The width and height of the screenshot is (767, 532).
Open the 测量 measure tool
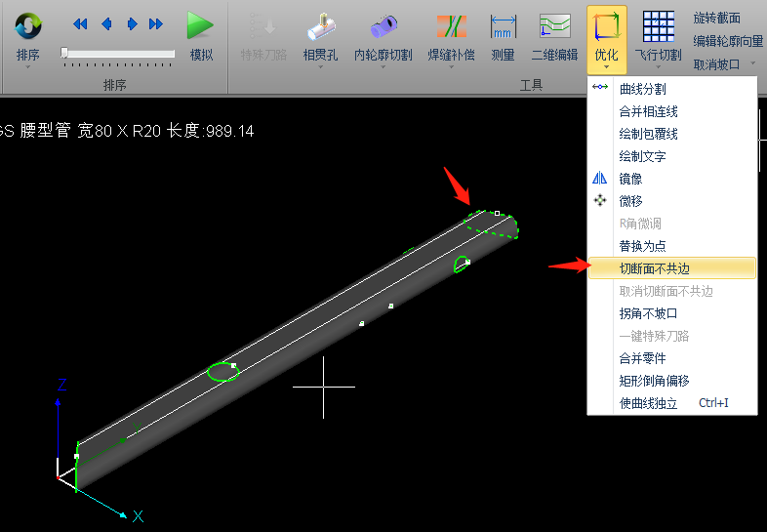pos(503,27)
